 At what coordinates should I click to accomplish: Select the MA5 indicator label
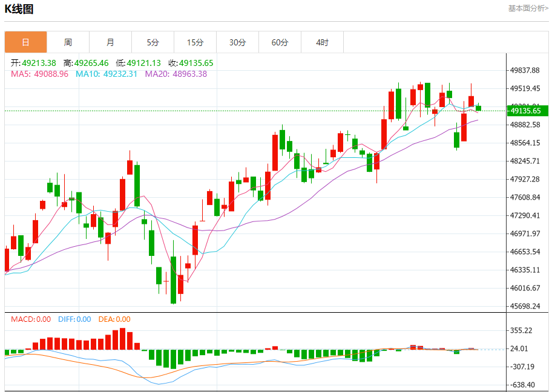[39, 74]
